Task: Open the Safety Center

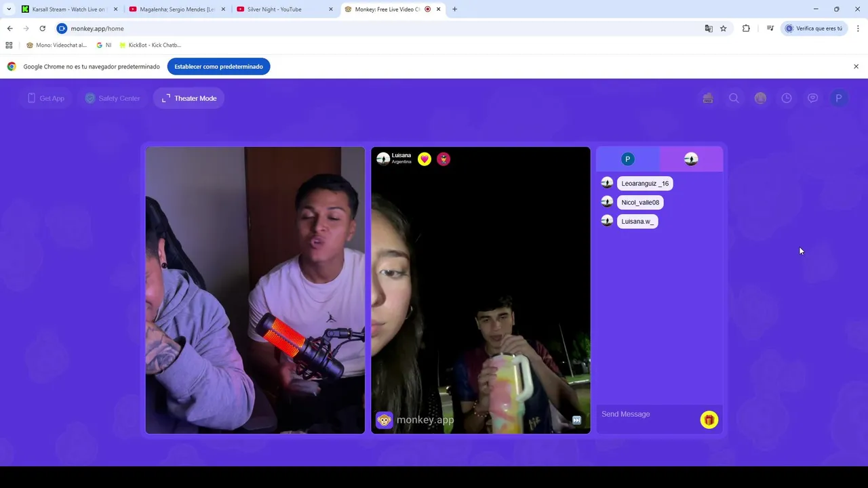Action: click(x=113, y=98)
